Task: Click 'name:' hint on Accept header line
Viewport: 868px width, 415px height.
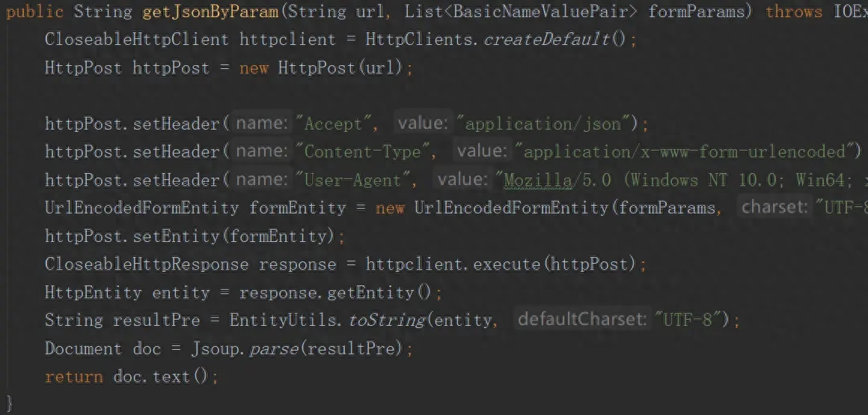Action: tap(262, 122)
